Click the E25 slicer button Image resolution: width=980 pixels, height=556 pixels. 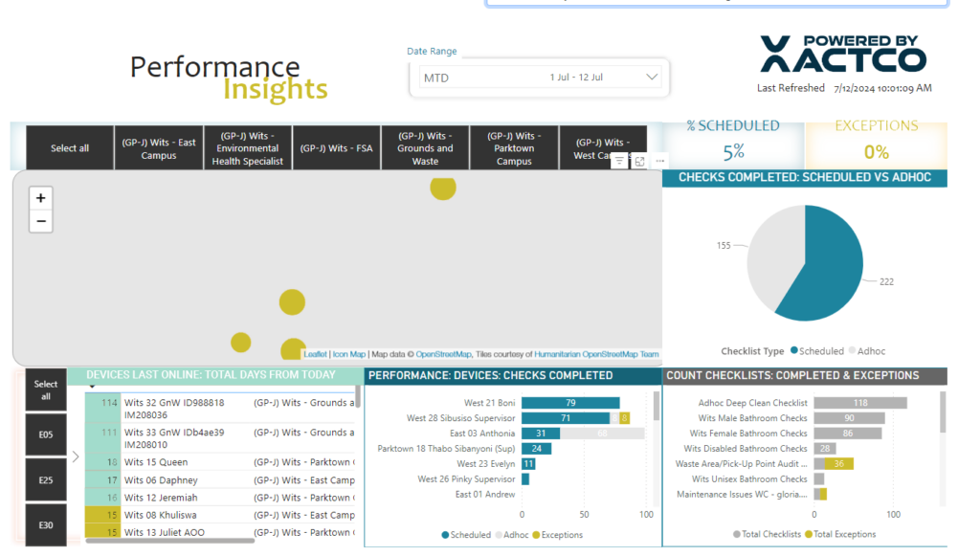click(46, 479)
